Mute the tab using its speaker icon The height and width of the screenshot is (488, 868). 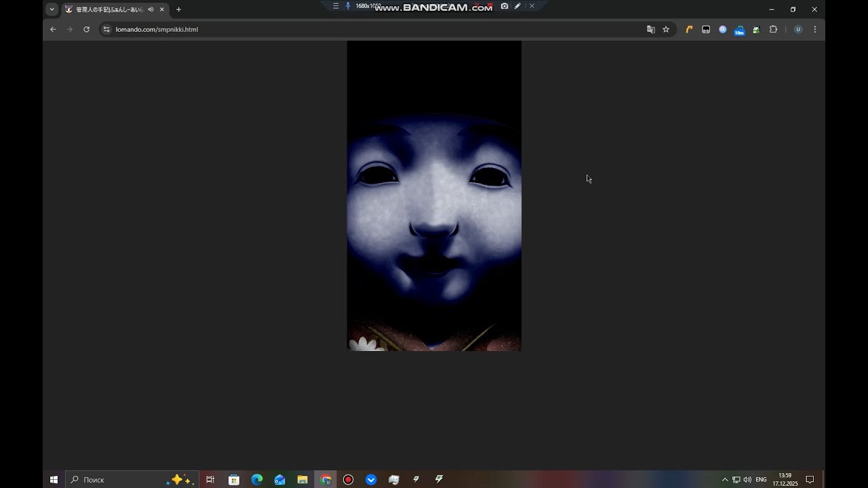151,9
